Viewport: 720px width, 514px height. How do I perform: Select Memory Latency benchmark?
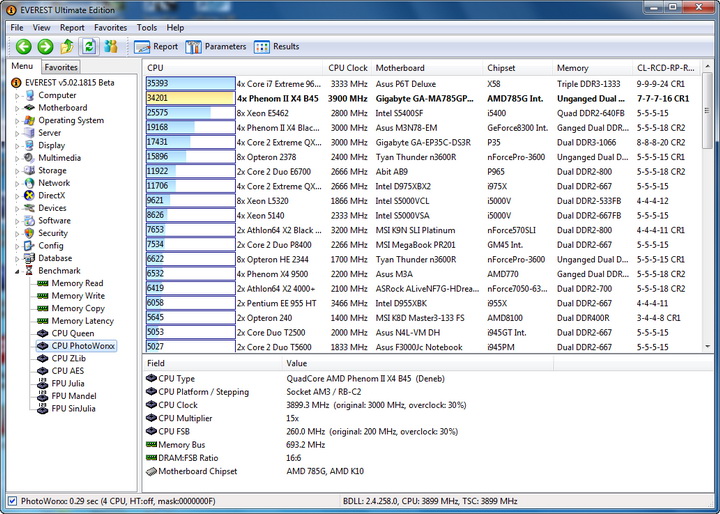83,321
